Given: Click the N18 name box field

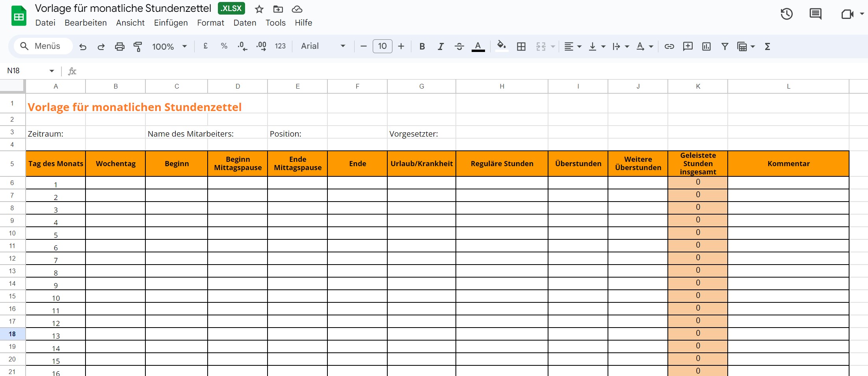Looking at the screenshot, I should point(26,71).
